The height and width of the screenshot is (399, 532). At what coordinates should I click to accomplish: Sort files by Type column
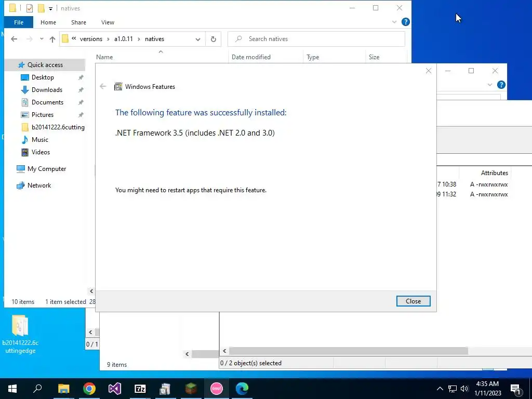point(312,57)
